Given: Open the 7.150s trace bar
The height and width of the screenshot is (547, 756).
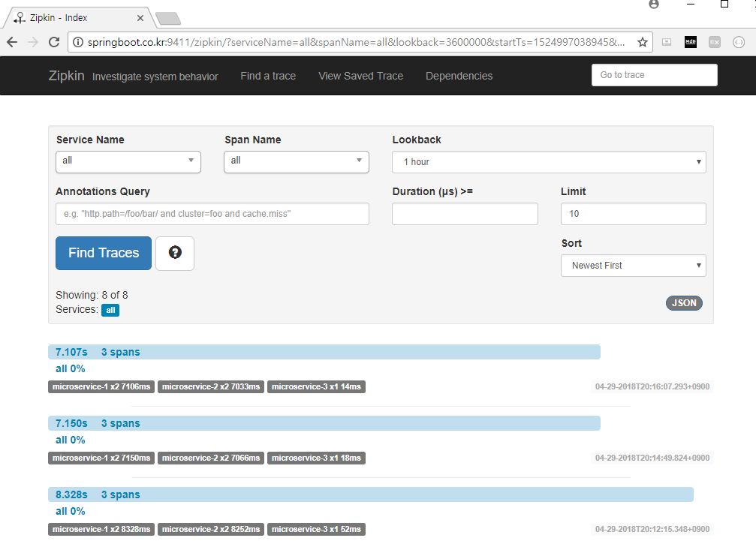Looking at the screenshot, I should [x=324, y=423].
